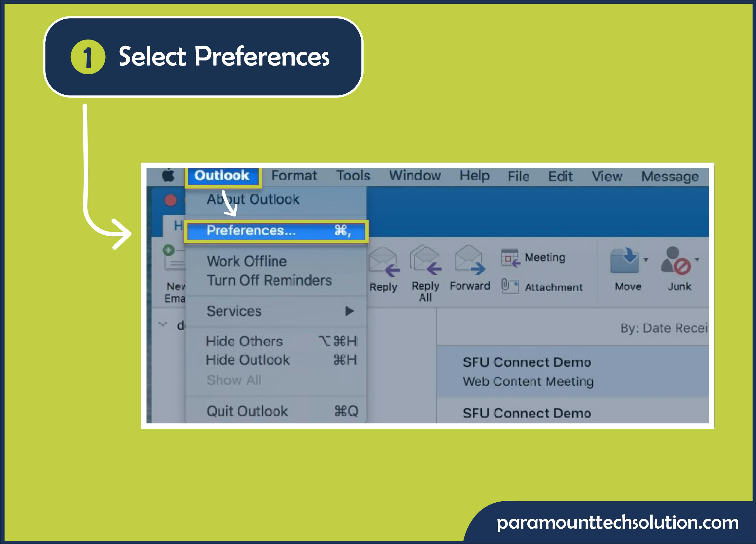Click the Reply All envelope icon
The height and width of the screenshot is (544, 756).
pyautogui.click(x=426, y=260)
